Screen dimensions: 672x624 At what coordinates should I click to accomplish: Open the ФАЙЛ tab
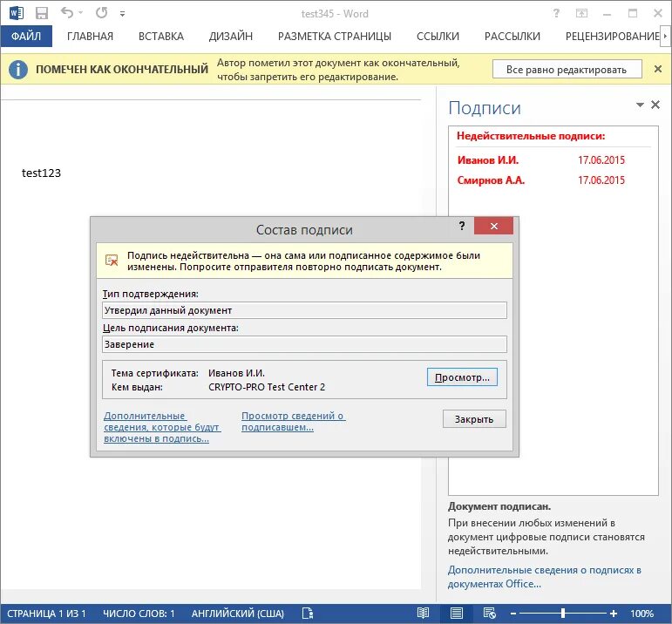tap(26, 36)
